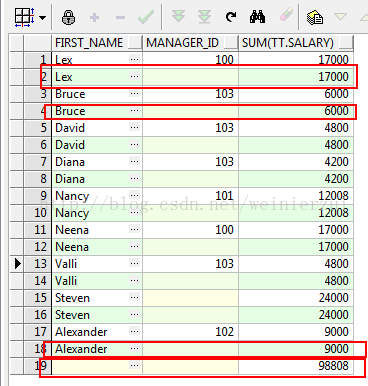Click the green checkmark post-changes icon

(x=146, y=17)
